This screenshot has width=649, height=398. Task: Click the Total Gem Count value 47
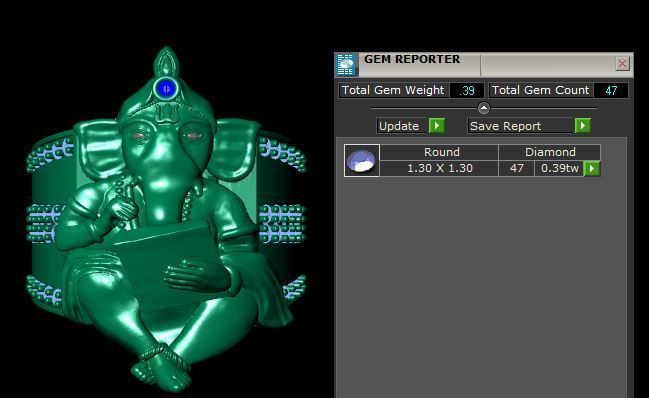tap(611, 91)
